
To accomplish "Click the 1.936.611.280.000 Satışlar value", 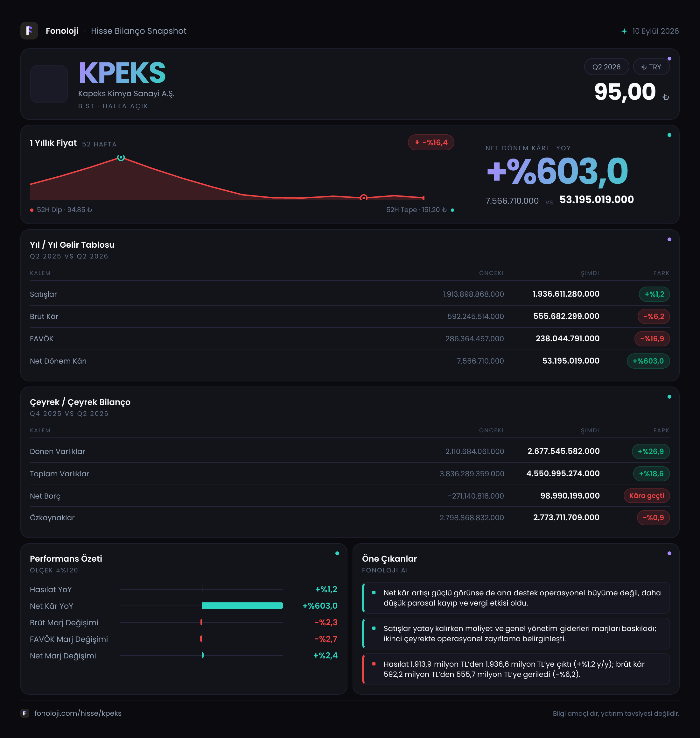I will pyautogui.click(x=566, y=294).
